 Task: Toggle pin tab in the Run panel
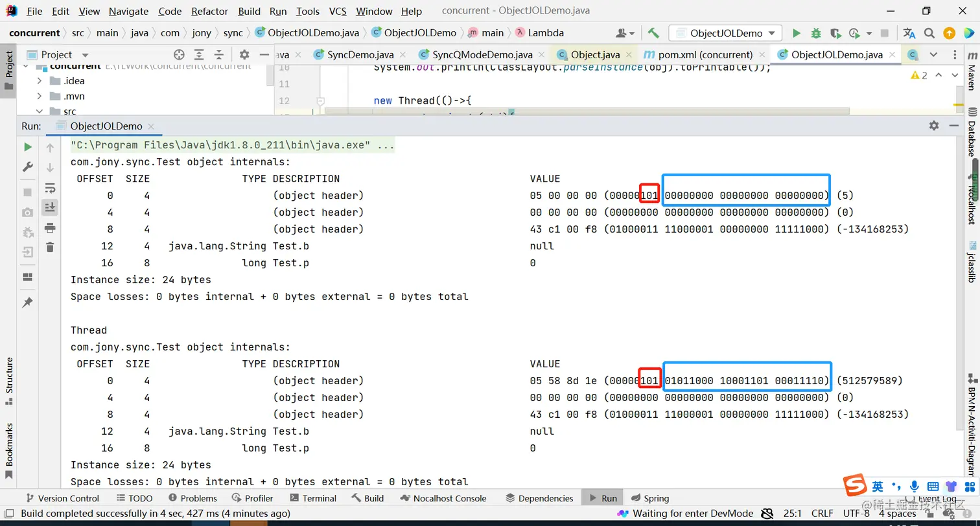click(28, 303)
